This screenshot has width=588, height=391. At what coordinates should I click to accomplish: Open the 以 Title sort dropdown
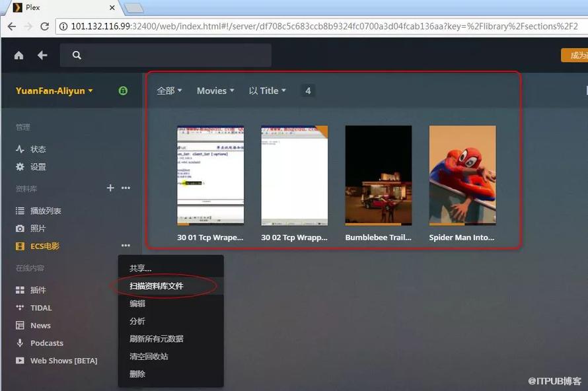(268, 91)
